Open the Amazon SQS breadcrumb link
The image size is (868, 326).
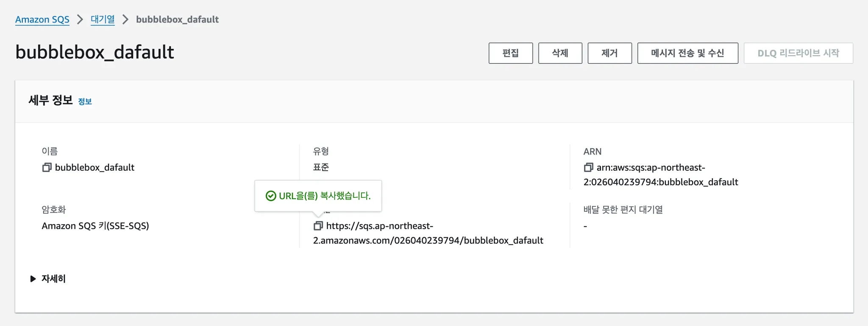point(42,20)
